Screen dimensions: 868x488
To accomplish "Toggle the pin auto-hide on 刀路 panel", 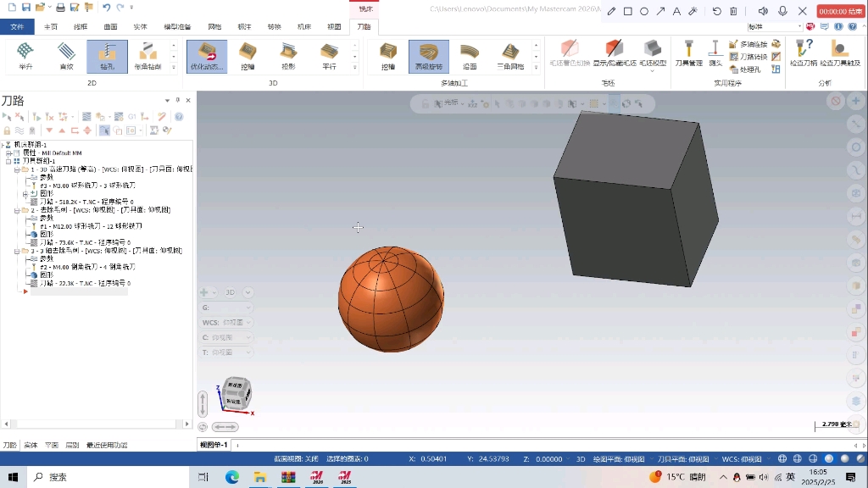I will (x=178, y=100).
